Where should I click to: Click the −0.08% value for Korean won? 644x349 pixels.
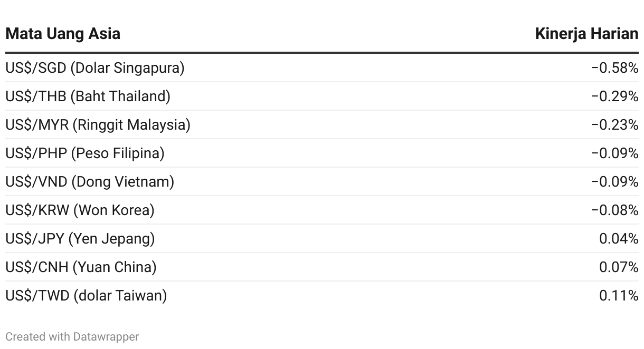coord(614,210)
